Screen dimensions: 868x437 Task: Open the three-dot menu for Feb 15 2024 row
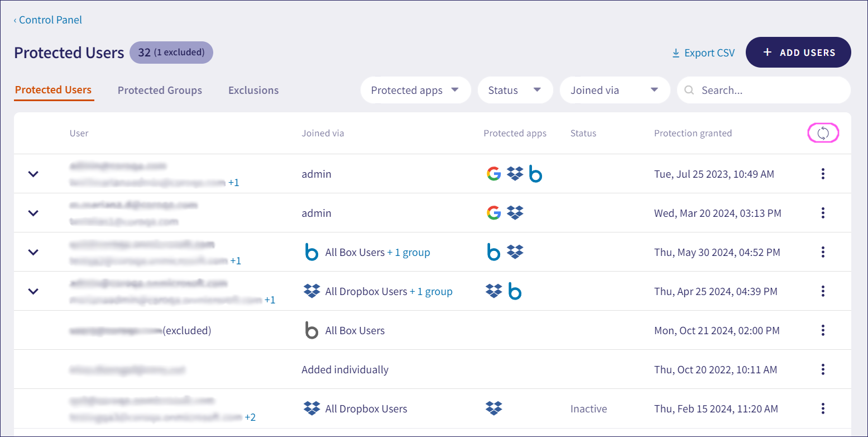coord(823,408)
